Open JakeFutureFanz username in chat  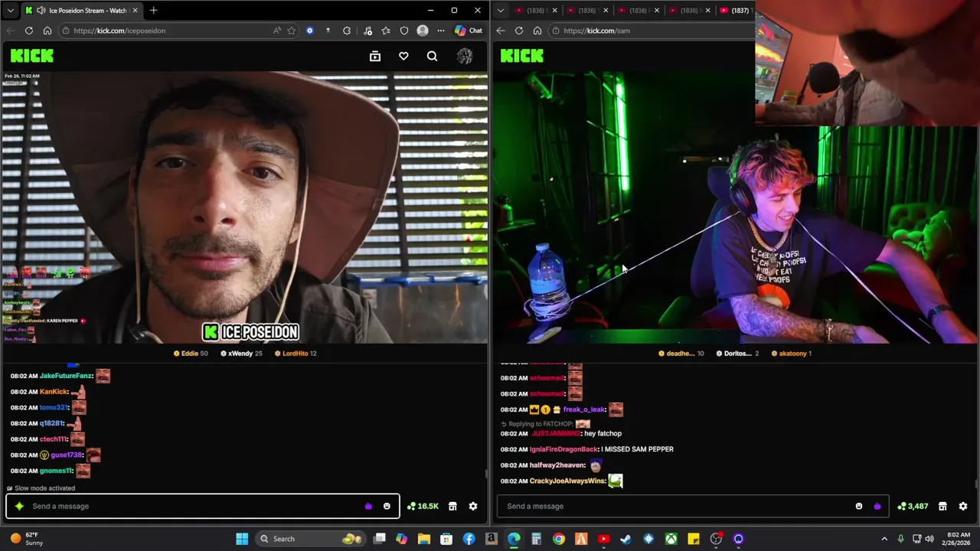[x=66, y=376]
